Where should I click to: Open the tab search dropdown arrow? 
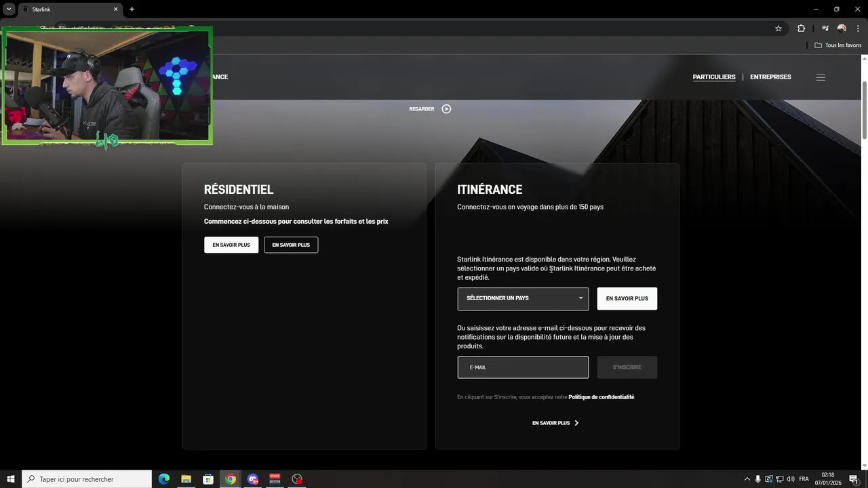[9, 9]
